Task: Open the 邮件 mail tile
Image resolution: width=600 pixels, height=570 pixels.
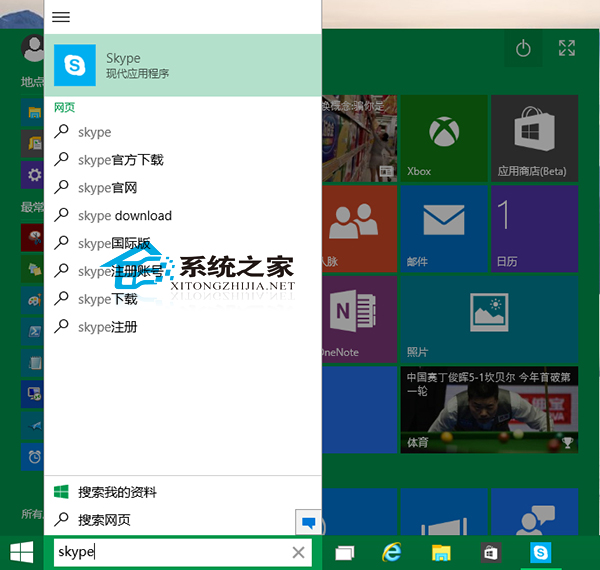Action: coord(443,229)
